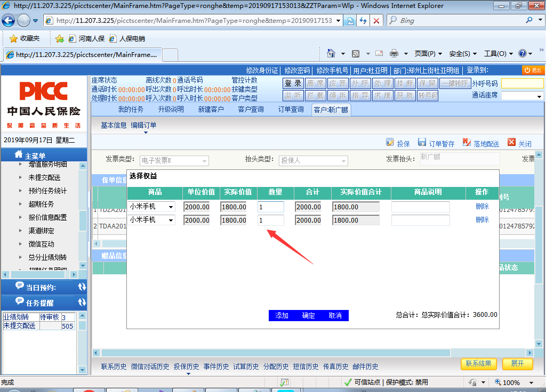Image resolution: width=546 pixels, height=392 pixels.
Task: Open the 订单查询 tab
Action: pyautogui.click(x=291, y=109)
